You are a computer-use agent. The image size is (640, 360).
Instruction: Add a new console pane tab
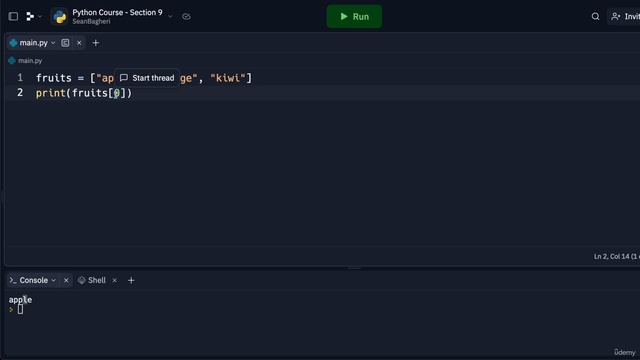(131, 280)
